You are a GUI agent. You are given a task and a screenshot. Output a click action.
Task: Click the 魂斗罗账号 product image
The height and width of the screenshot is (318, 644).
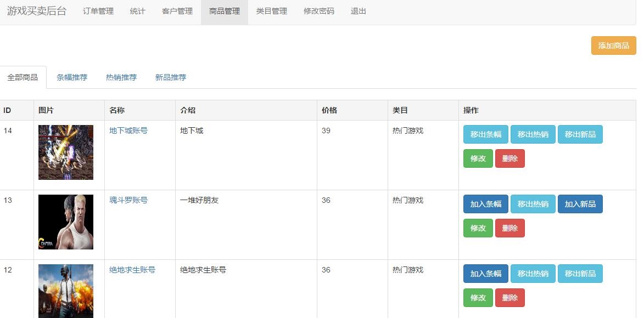[66, 222]
